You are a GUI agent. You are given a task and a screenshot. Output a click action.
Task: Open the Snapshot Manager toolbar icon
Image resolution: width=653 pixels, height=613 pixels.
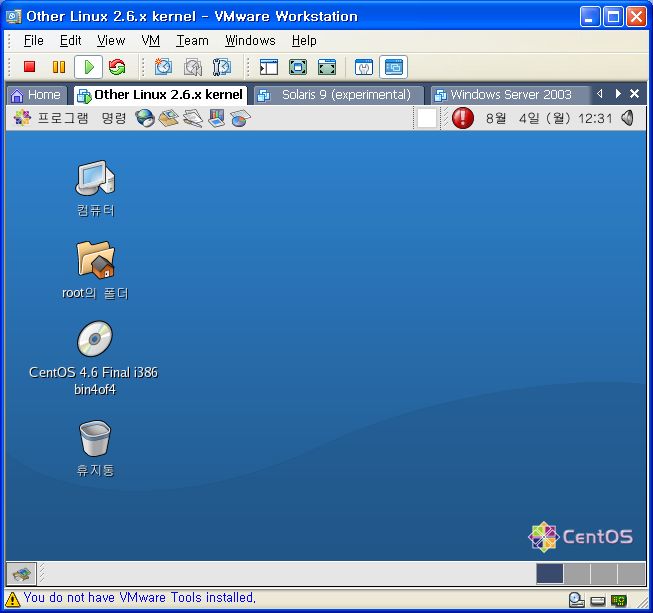[222, 67]
